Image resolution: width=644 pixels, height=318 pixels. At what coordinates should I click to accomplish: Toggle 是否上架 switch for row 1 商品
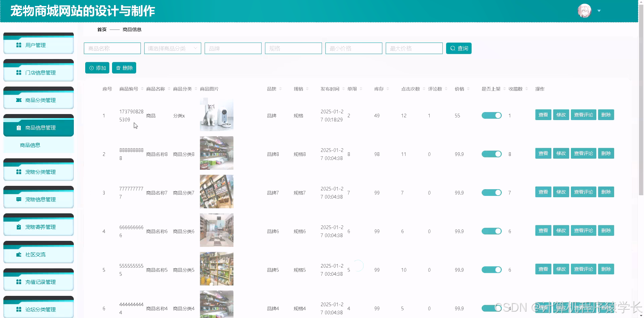[492, 115]
